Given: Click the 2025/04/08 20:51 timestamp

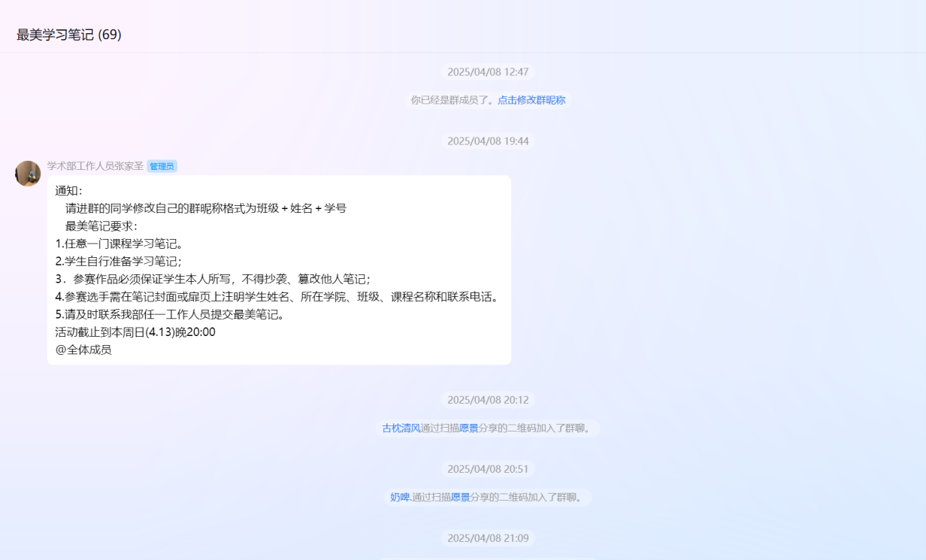Looking at the screenshot, I should (x=488, y=469).
